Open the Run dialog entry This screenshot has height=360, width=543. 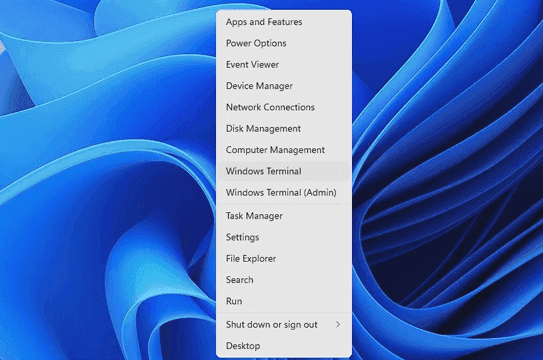point(284,301)
